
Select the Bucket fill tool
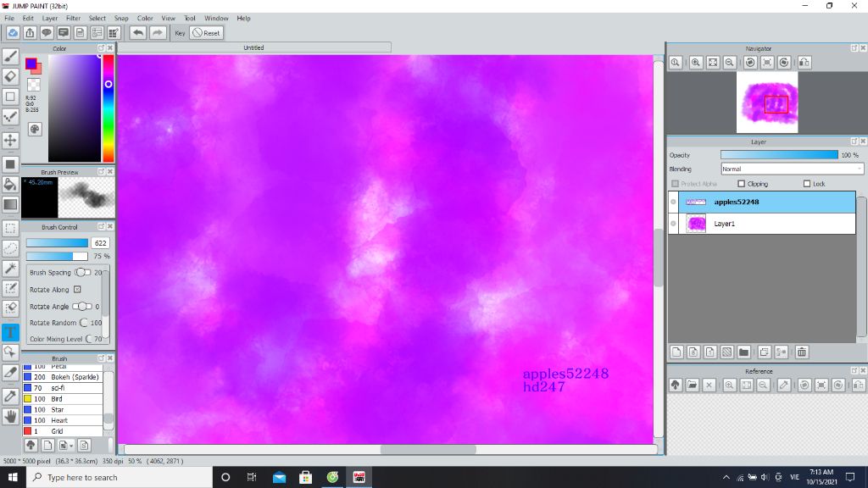10,184
